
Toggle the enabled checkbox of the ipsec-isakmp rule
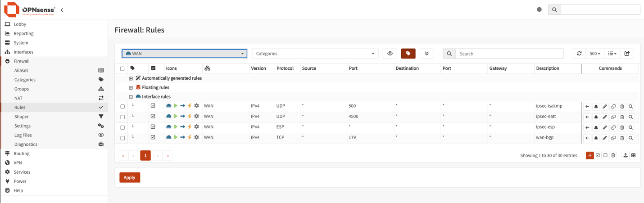(153, 106)
